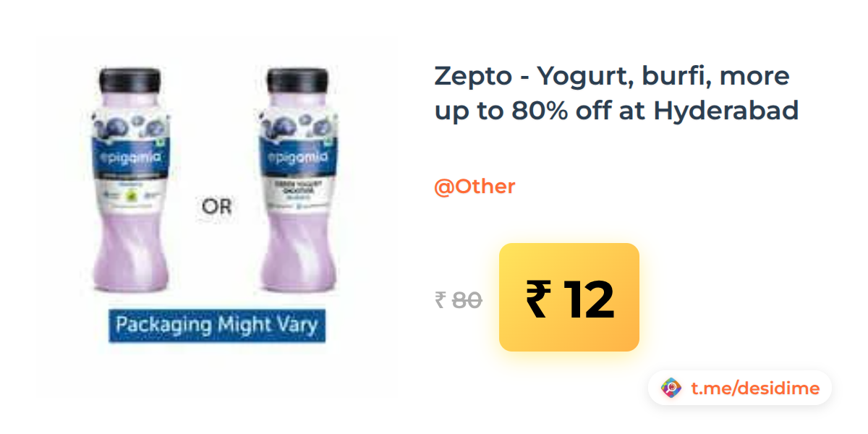Open the @Other store tag
This screenshot has width=868, height=434.
[475, 187]
